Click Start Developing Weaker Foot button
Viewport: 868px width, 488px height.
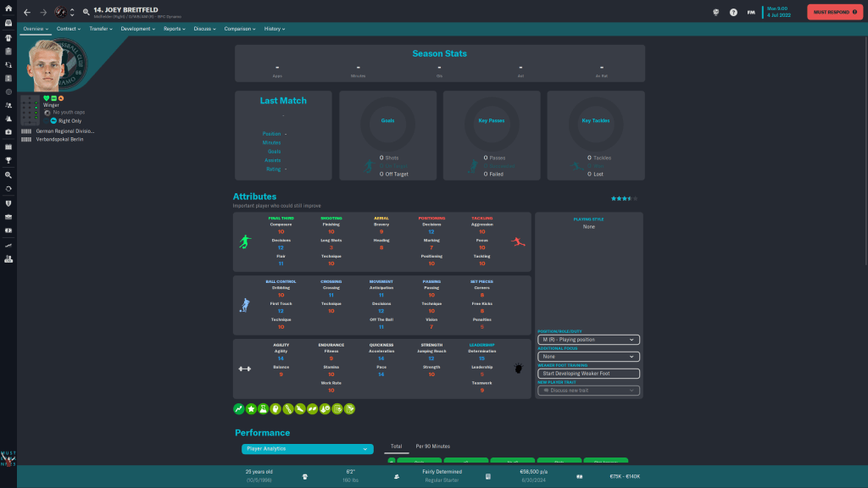pos(587,374)
